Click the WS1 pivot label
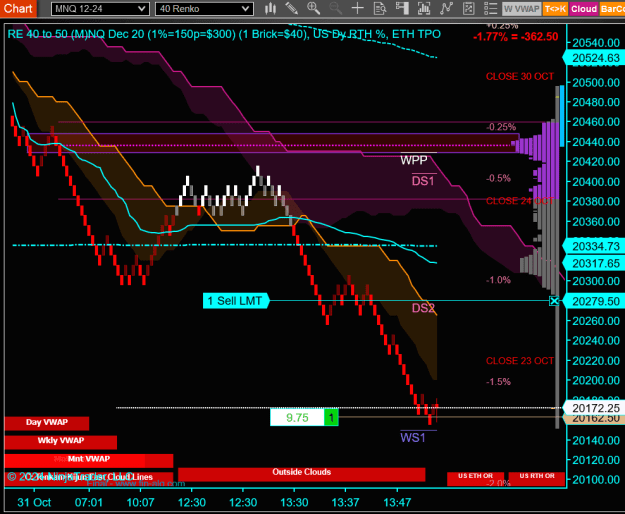 pos(413,438)
